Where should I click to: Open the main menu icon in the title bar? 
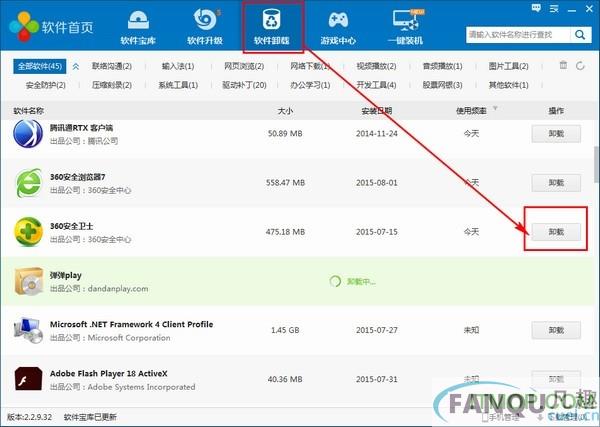[554, 8]
